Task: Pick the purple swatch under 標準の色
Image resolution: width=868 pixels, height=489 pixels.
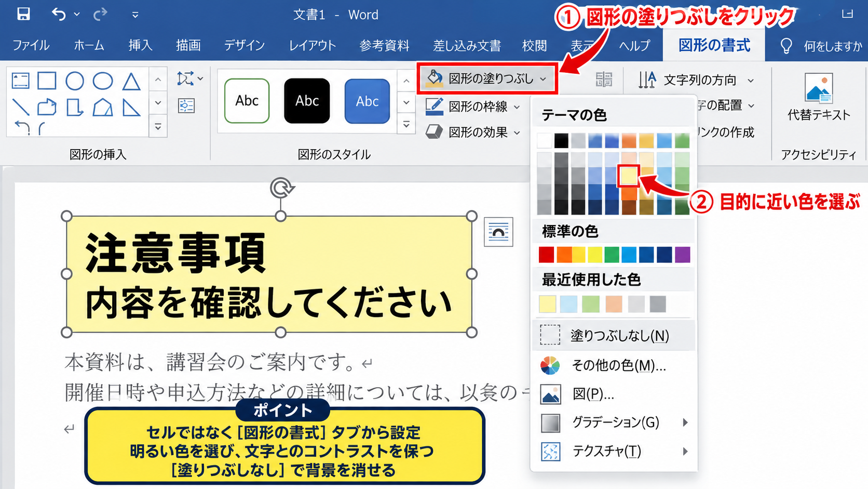Action: pyautogui.click(x=683, y=255)
